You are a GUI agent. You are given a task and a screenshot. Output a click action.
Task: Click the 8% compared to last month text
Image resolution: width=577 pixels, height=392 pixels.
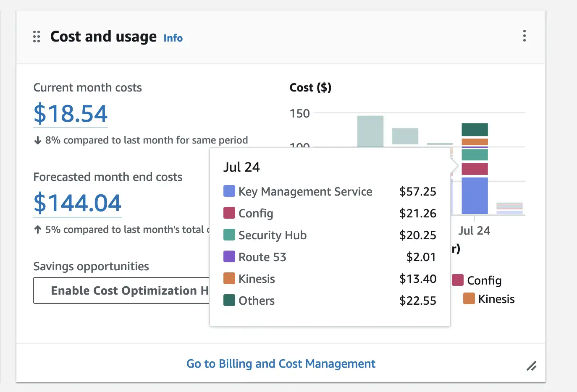point(147,140)
